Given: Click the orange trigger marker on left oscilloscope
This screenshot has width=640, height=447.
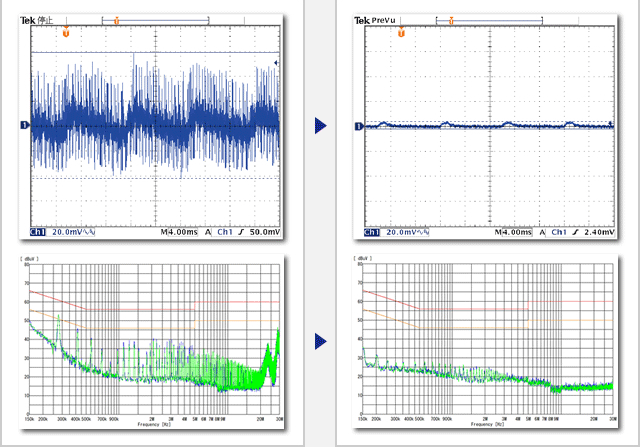Looking at the screenshot, I should click(66, 32).
